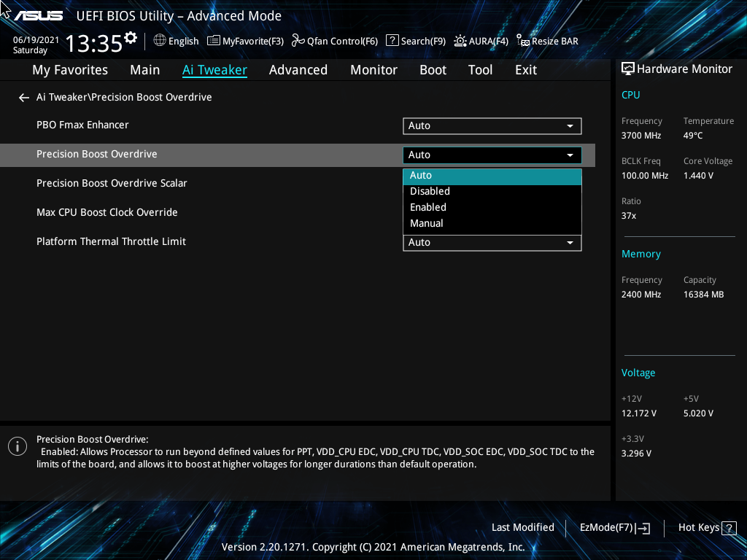Click the back arrow to leave Precision Boost Overdrive
The height and width of the screenshot is (560, 747).
pos(23,97)
